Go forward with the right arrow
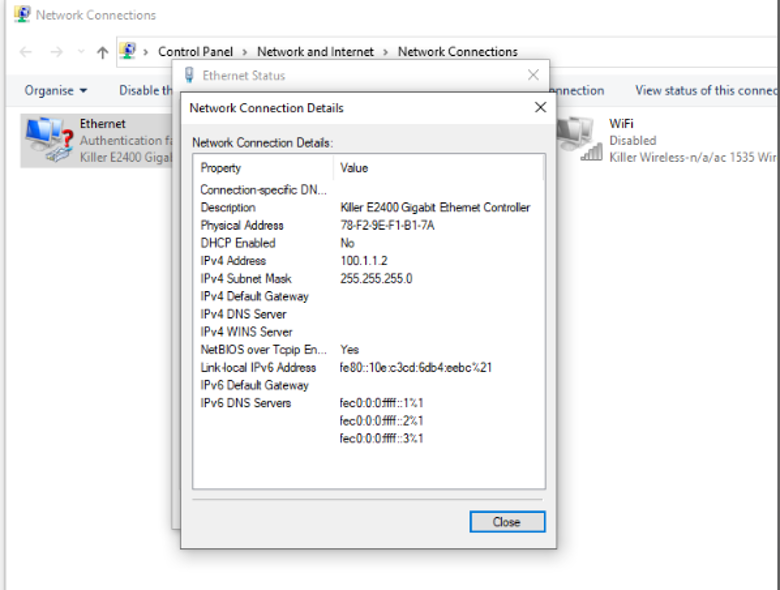The height and width of the screenshot is (590, 780). tap(56, 52)
